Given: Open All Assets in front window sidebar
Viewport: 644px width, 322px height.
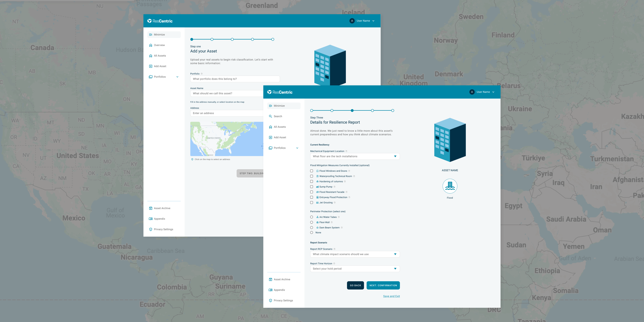Looking at the screenshot, I should pos(284,127).
